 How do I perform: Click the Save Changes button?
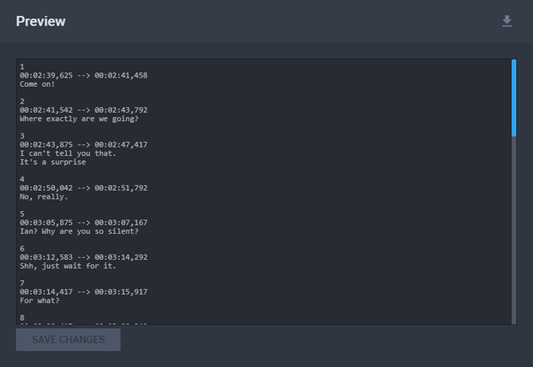click(68, 339)
